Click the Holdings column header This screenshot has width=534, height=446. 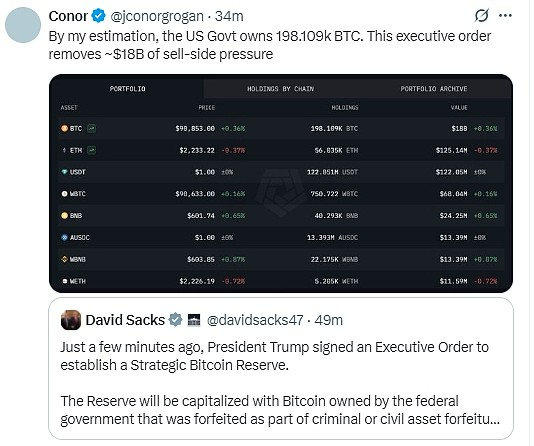[x=345, y=108]
